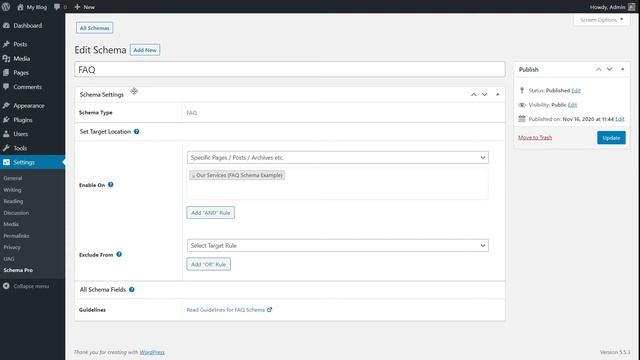Move Publish panel down arrow
The image size is (640, 360).
[x=609, y=69]
